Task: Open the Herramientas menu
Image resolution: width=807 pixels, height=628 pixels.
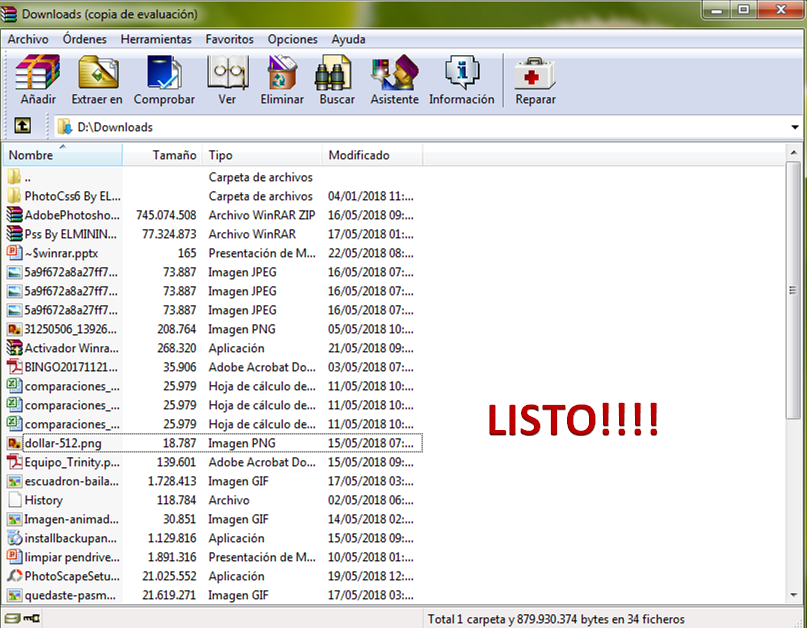Action: pos(156,39)
